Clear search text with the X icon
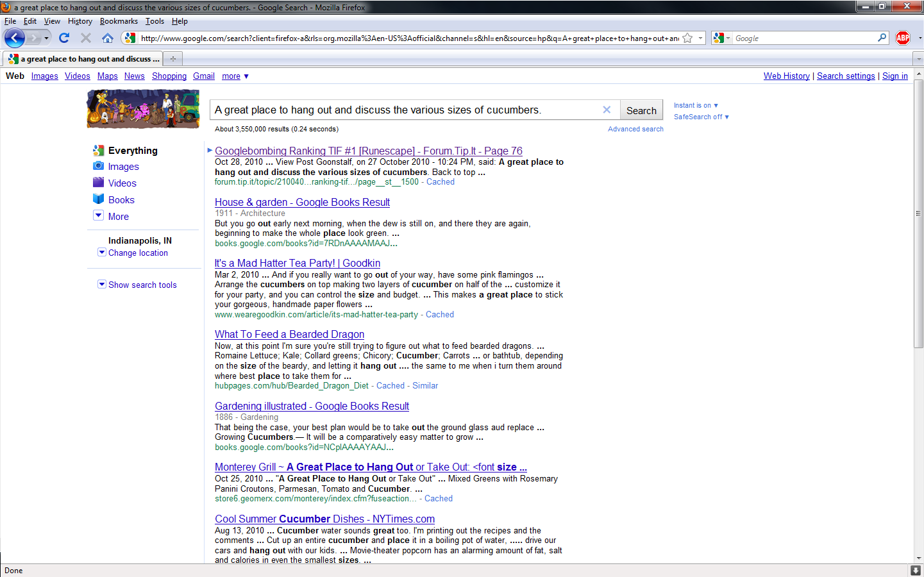 [x=607, y=110]
